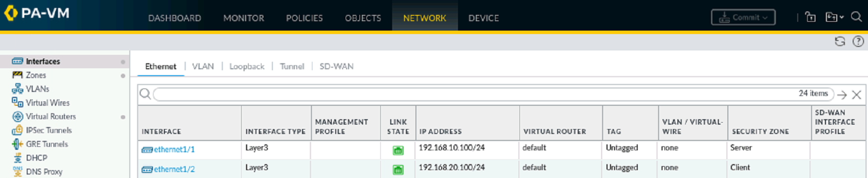The width and height of the screenshot is (868, 178).
Task: Sort by the Interface column header
Action: [190, 123]
